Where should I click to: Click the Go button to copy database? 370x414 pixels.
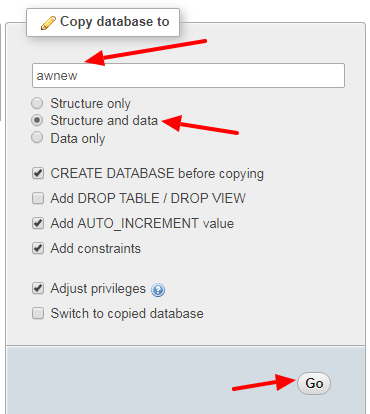pos(314,383)
